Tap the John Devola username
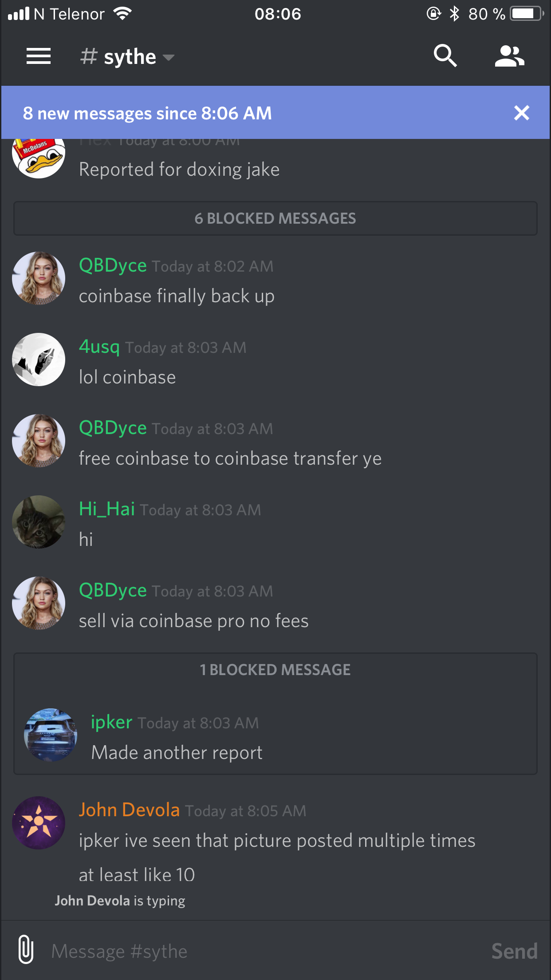The height and width of the screenshot is (980, 551). pos(129,810)
